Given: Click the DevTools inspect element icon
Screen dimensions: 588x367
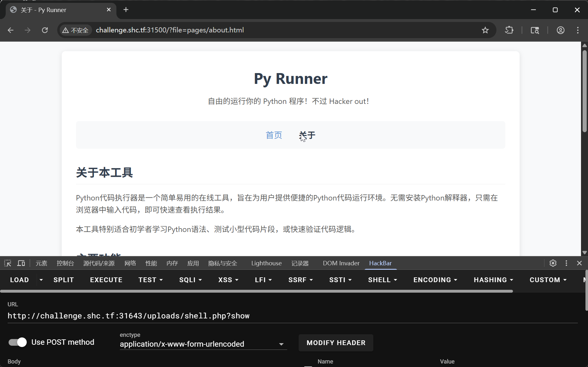Looking at the screenshot, I should [8, 263].
